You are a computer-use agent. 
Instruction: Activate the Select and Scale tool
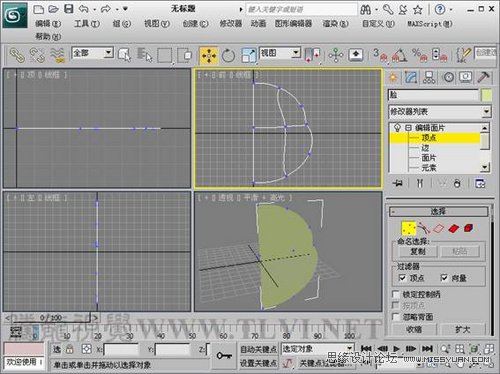[249, 55]
